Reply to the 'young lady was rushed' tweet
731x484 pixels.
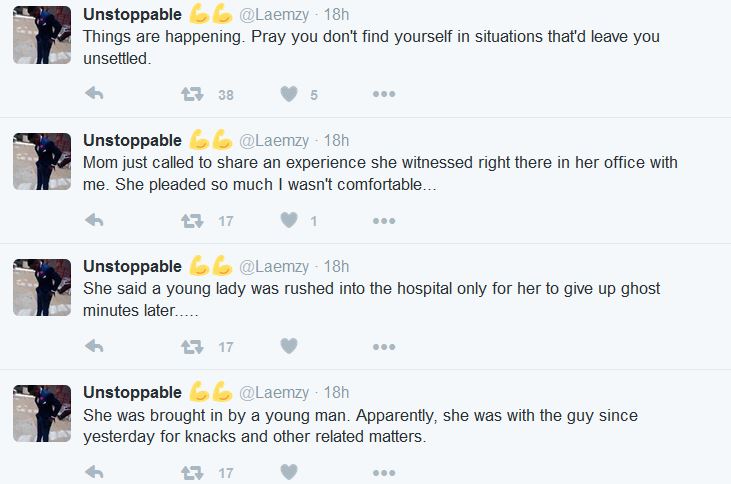95,346
